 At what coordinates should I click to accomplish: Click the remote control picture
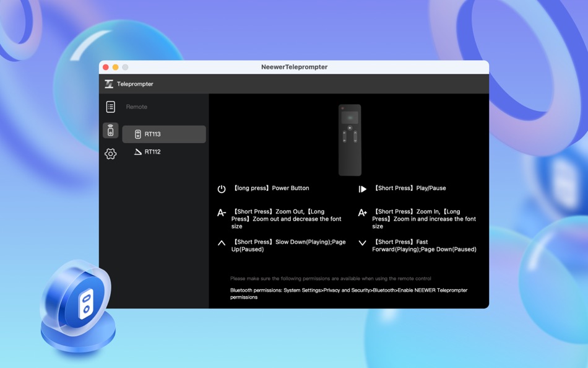[349, 139]
